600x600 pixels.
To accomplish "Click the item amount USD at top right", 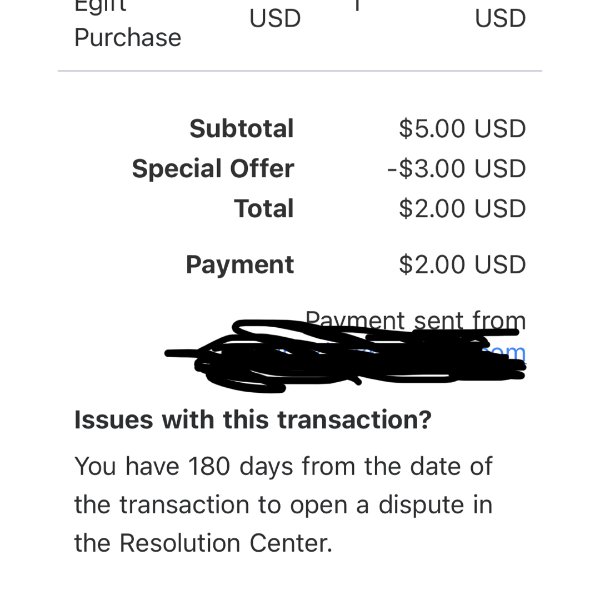I will click(500, 18).
